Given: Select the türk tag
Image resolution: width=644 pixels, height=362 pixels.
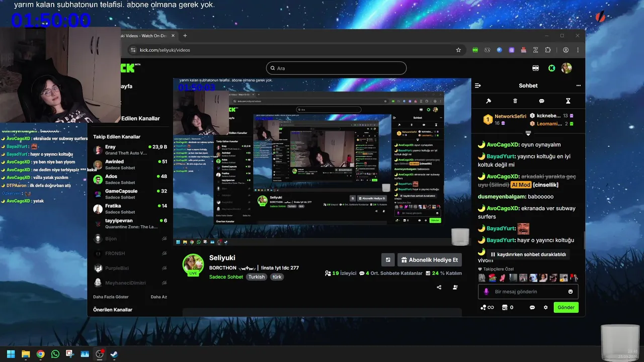Looking at the screenshot, I should click(x=277, y=277).
